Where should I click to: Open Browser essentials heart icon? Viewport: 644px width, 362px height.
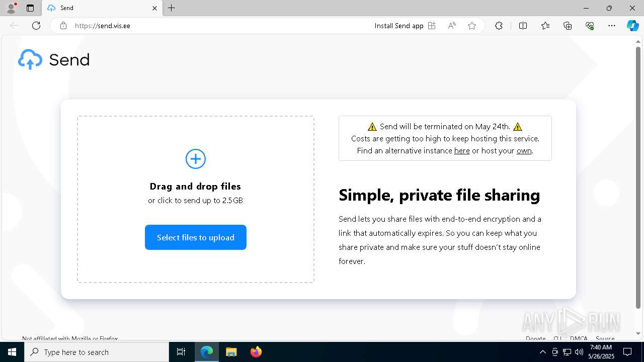[590, 26]
